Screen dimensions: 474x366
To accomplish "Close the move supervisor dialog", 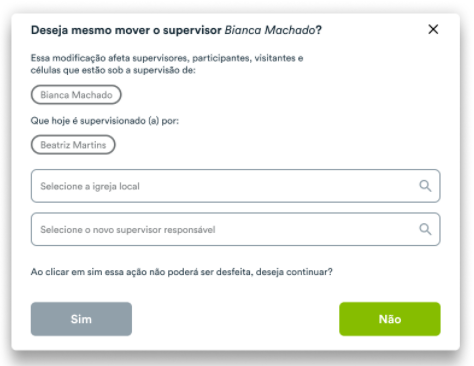I will (433, 29).
